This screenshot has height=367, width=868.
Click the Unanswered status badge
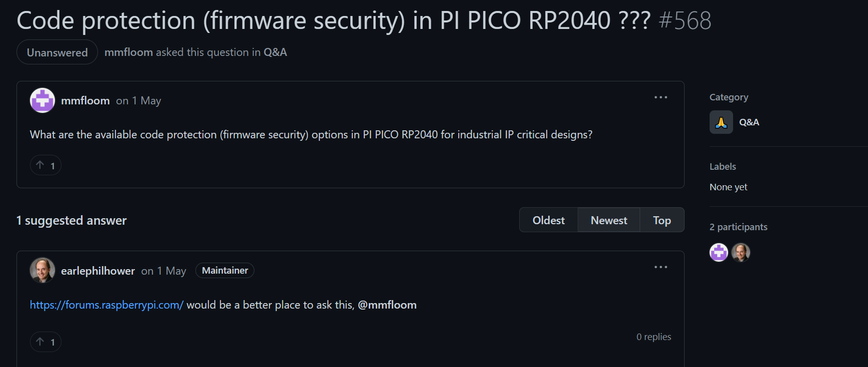pos(57,52)
